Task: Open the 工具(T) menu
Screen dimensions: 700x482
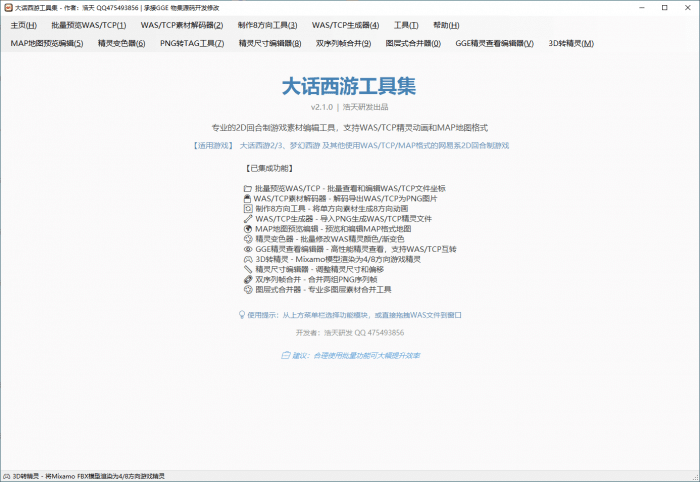Action: 406,25
